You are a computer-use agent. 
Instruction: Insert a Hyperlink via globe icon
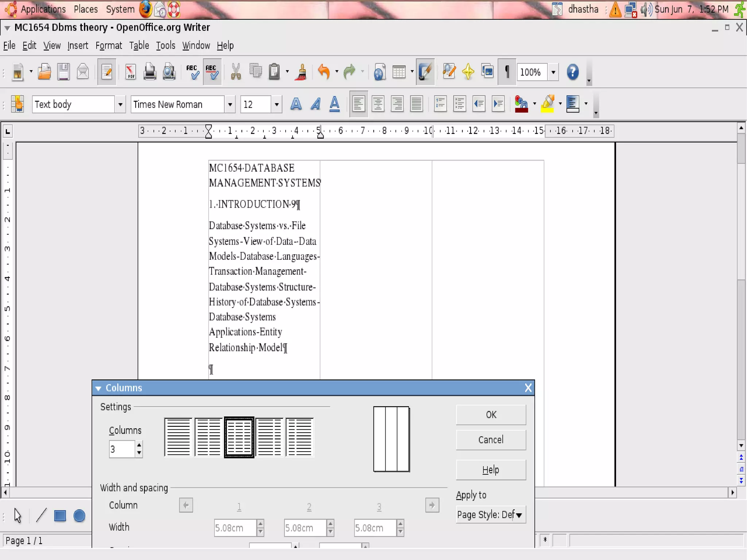pos(379,72)
